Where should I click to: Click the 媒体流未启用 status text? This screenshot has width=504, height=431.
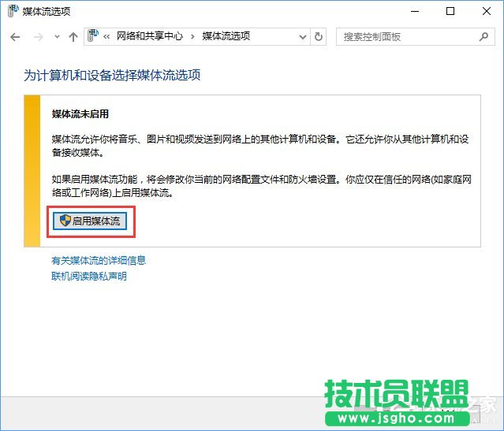click(x=80, y=114)
